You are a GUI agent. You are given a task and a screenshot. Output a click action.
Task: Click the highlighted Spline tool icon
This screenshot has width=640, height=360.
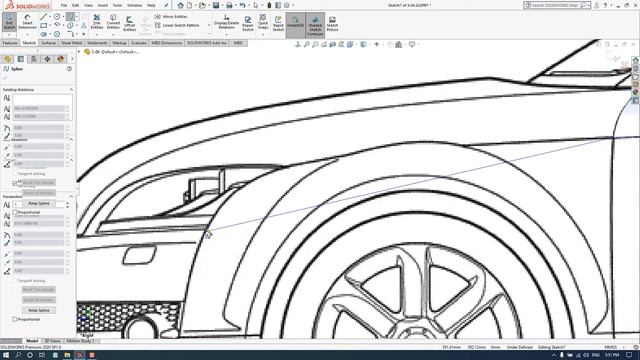tap(71, 16)
